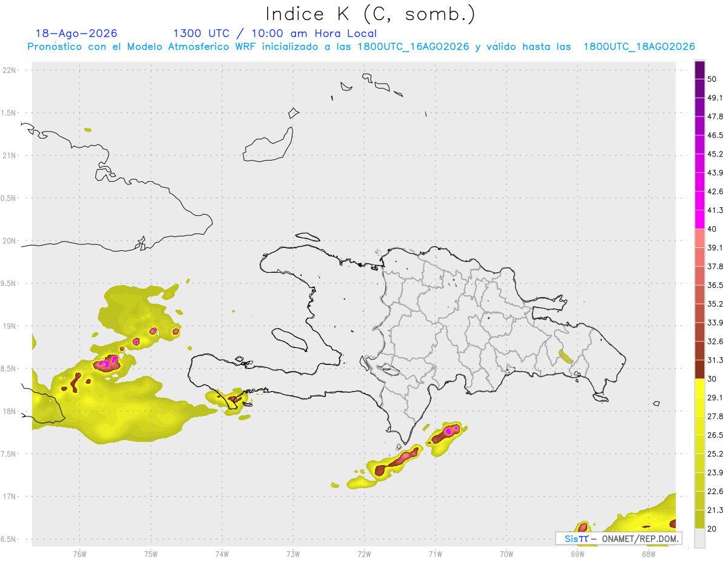Screen dimensions: 728x562
Task: Click the SisTT ONAMET/REP.DOM. logo box
Action: point(619,538)
